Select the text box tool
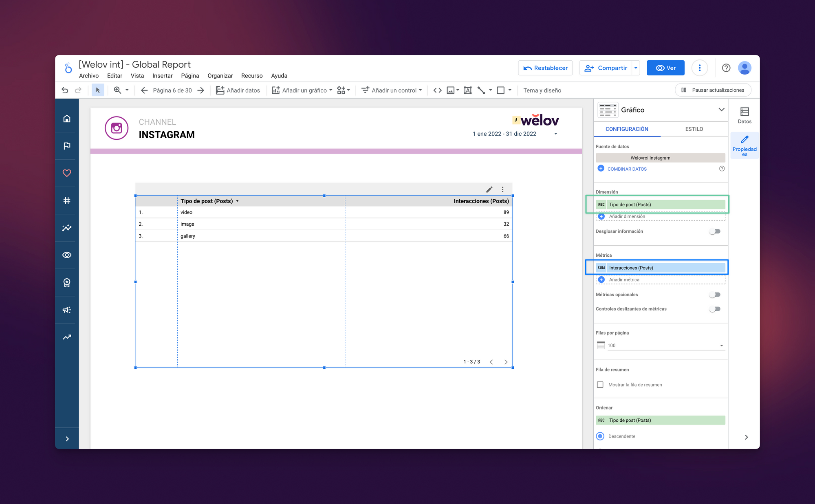The height and width of the screenshot is (504, 815). tap(468, 90)
